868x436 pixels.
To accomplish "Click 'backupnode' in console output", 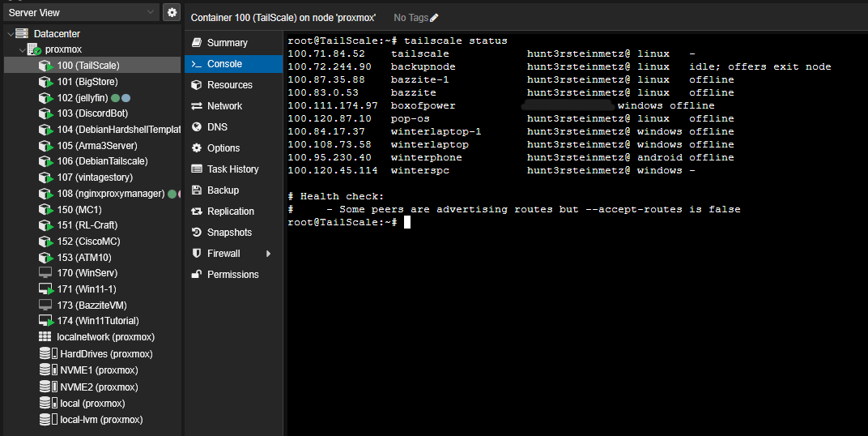I will 423,66.
